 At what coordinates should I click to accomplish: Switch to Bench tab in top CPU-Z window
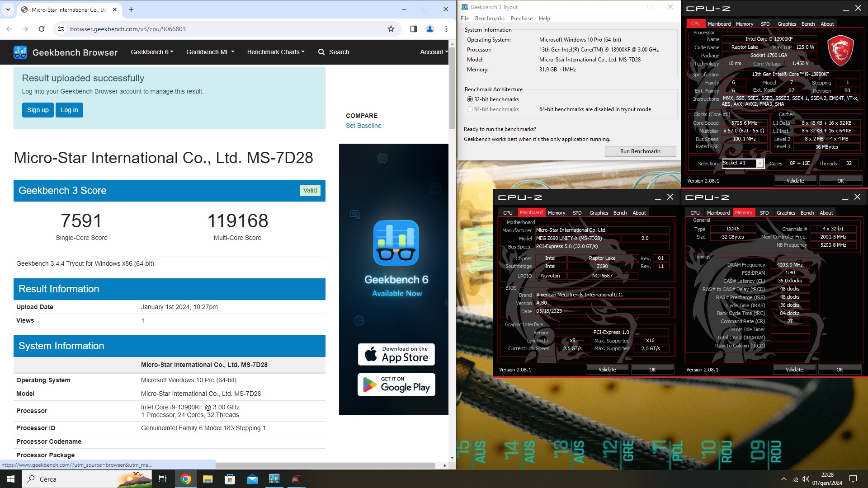tap(808, 24)
